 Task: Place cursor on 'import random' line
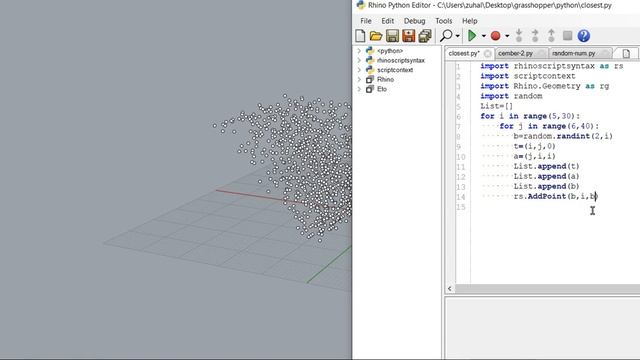pos(511,96)
